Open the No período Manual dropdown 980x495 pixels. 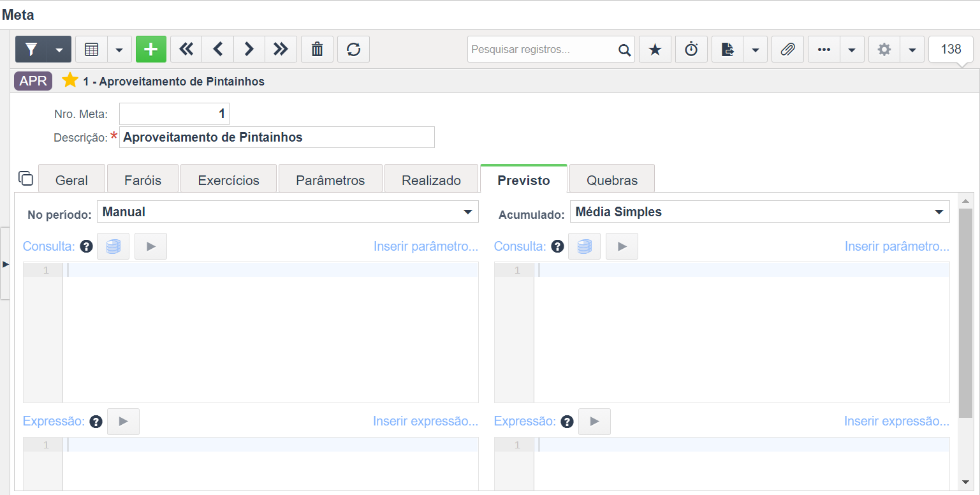click(288, 212)
